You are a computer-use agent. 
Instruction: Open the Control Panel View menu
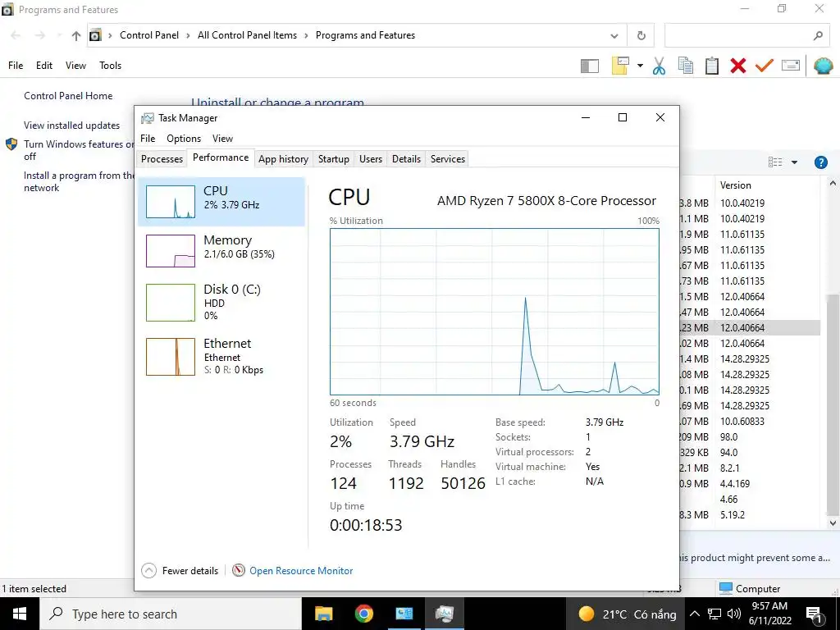pos(75,66)
